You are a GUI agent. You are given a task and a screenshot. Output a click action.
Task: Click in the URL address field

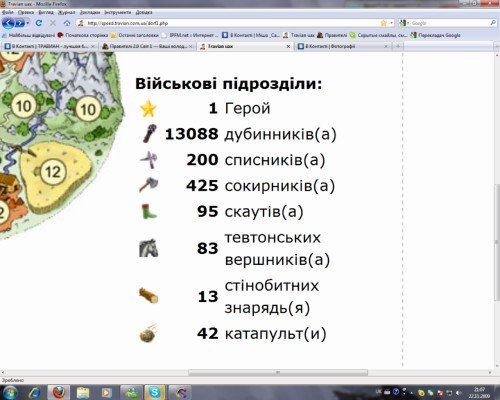click(x=230, y=23)
